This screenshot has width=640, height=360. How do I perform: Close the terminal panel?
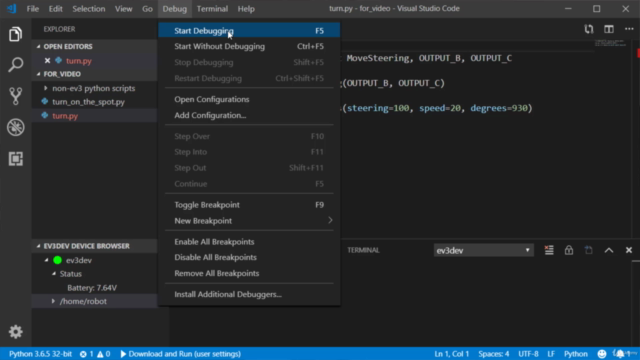629,250
